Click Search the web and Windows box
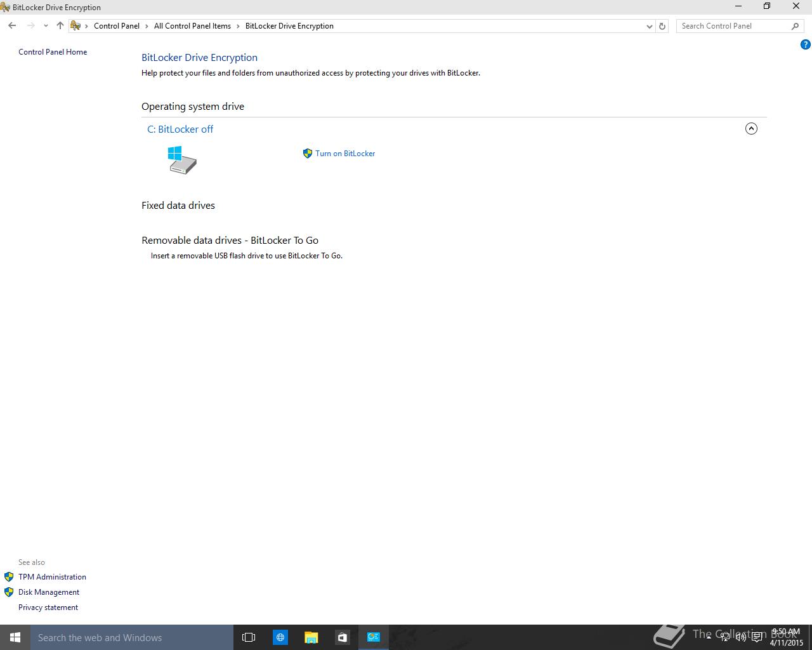 [x=132, y=637]
